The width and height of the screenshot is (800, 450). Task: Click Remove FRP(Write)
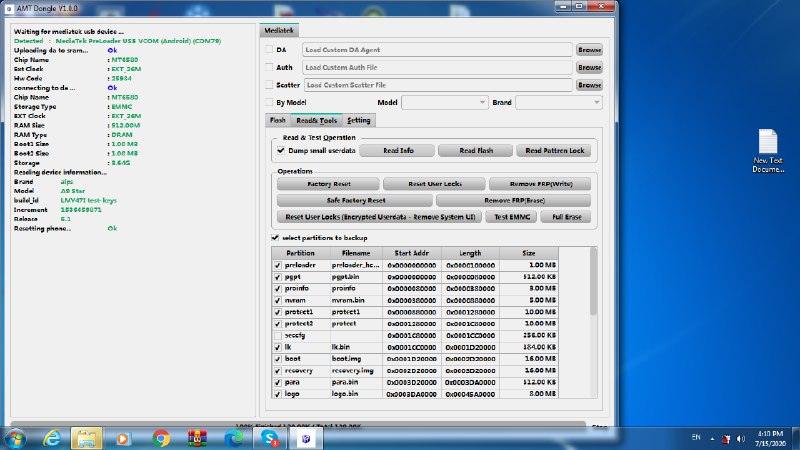point(541,184)
